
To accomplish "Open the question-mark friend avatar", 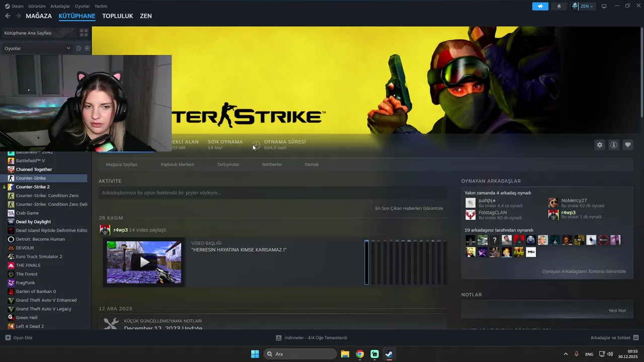I will tap(495, 240).
